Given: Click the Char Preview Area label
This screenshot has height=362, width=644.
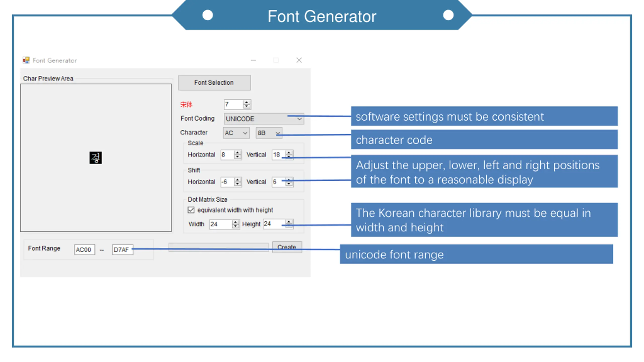Looking at the screenshot, I should [48, 79].
